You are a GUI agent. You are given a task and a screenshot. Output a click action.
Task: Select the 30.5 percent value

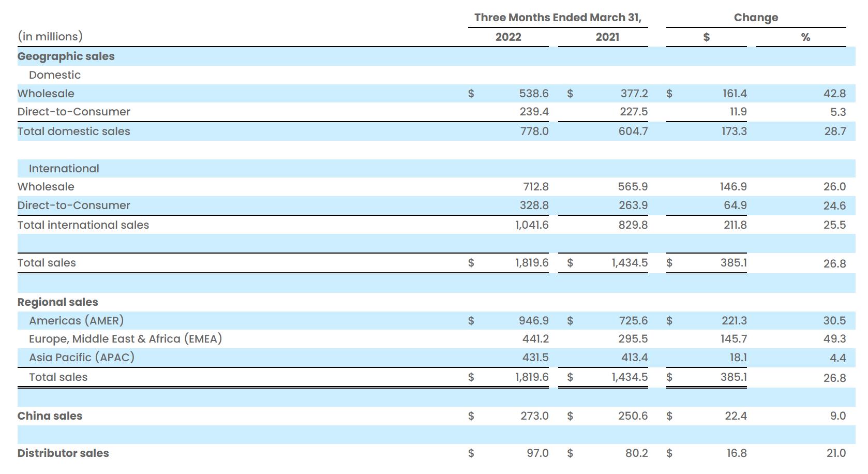(x=834, y=321)
